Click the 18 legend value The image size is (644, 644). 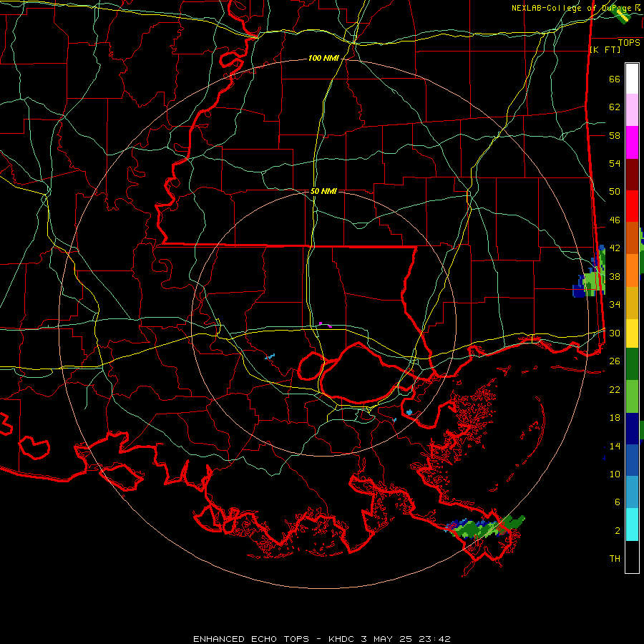pyautogui.click(x=615, y=418)
